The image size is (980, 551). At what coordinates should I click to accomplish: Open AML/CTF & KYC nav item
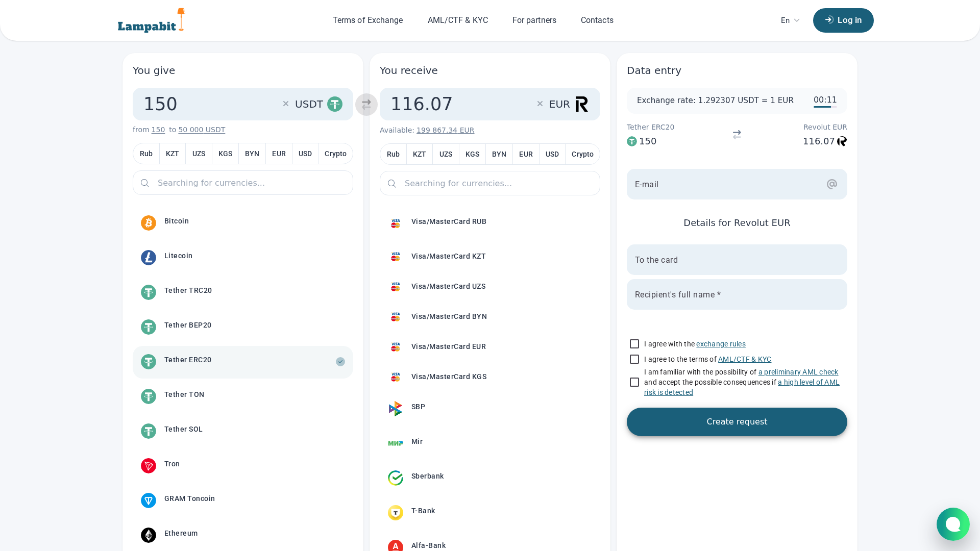[x=458, y=20]
